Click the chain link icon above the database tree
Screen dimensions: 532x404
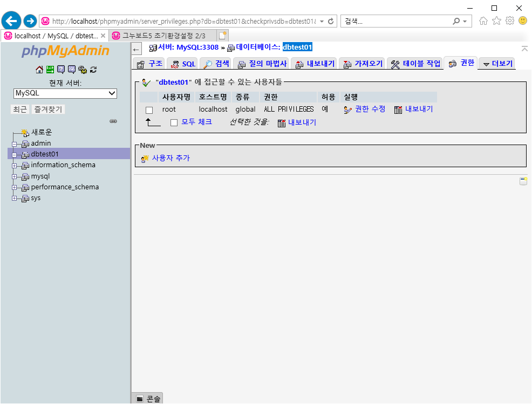[x=113, y=121]
